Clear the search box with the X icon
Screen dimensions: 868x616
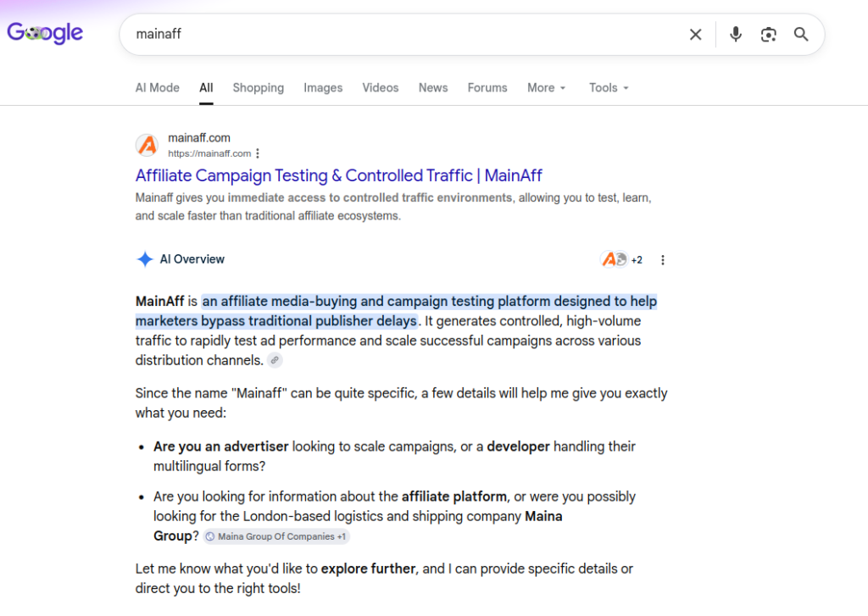(695, 34)
